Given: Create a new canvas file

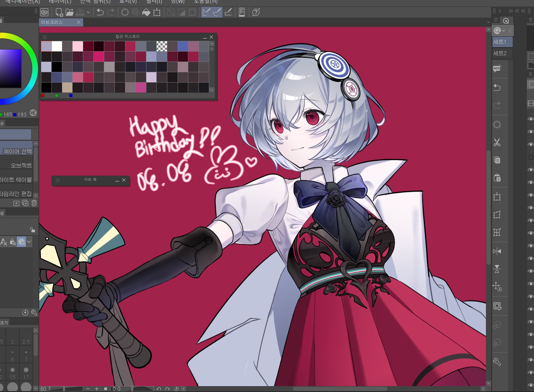Looking at the screenshot, I should 59,12.
